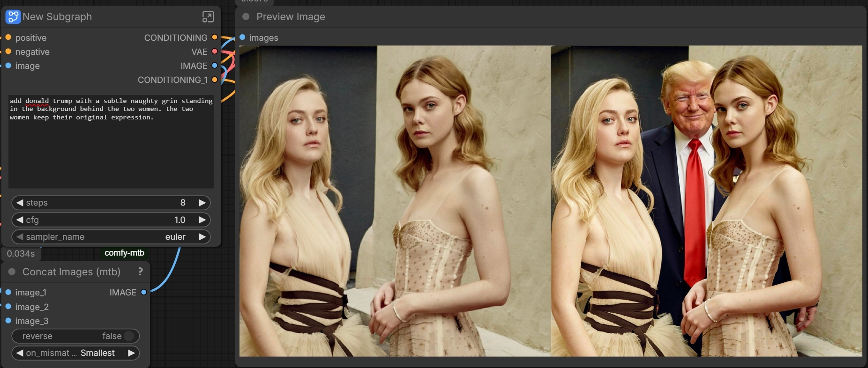Open the on_mismatch dropdown showing Smallest

click(x=75, y=353)
